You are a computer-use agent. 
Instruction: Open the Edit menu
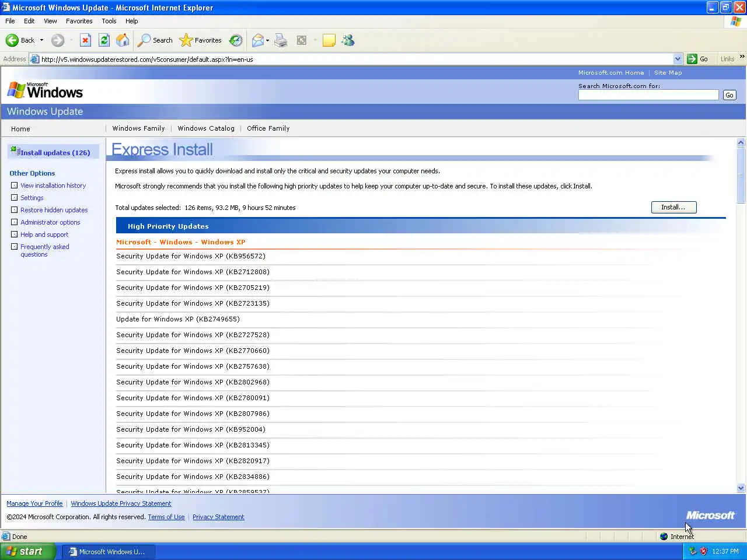tap(29, 21)
